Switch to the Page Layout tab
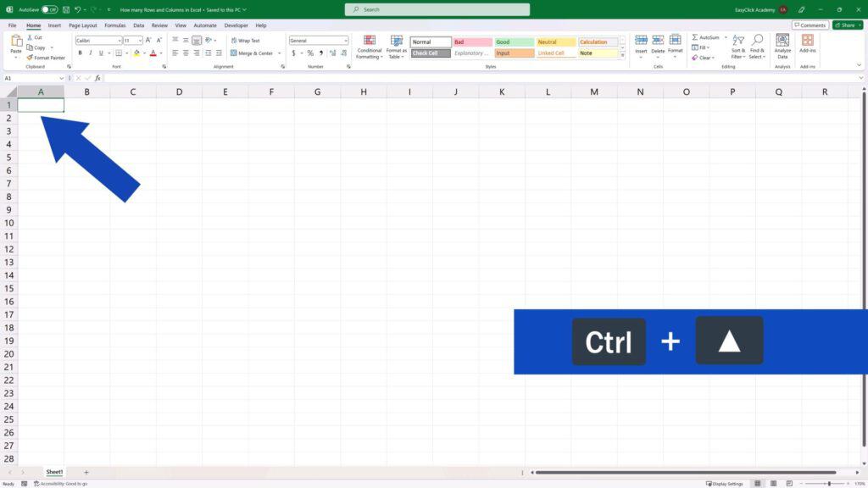This screenshot has height=488, width=868. [83, 25]
